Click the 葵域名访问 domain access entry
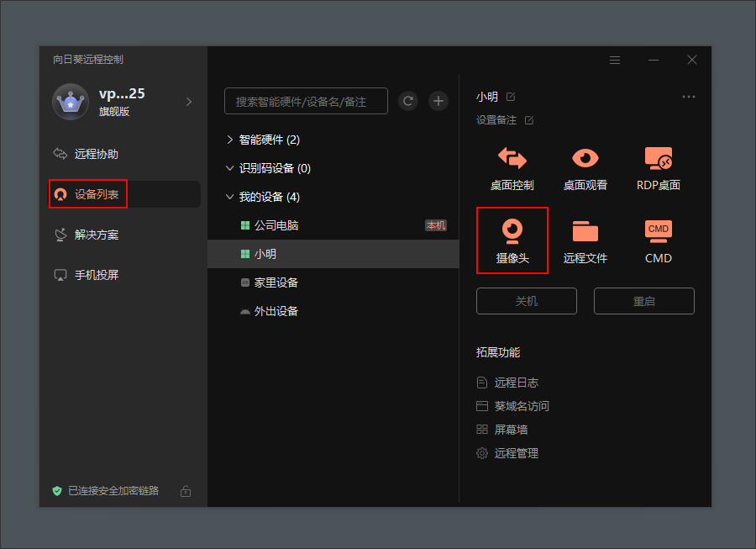This screenshot has height=549, width=756. point(512,406)
